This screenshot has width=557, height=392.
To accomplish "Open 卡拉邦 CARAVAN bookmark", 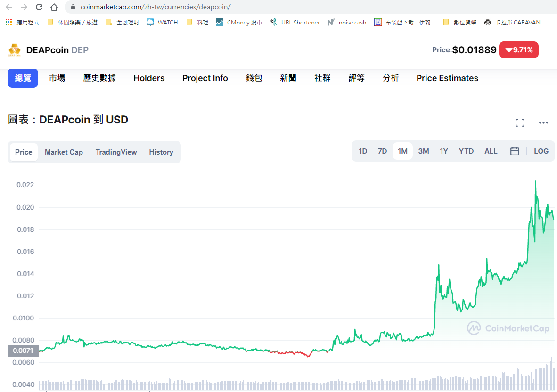I will [x=515, y=22].
